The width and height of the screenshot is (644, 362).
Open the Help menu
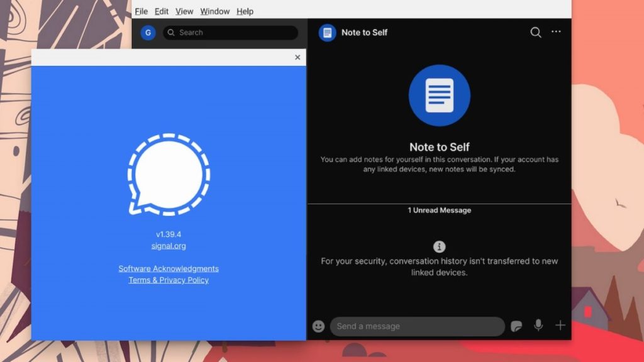pyautogui.click(x=245, y=11)
